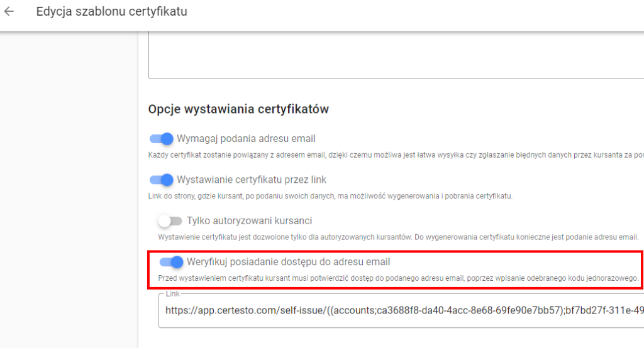Toggle the Wymagaj podania adresu email switch

[x=162, y=139]
